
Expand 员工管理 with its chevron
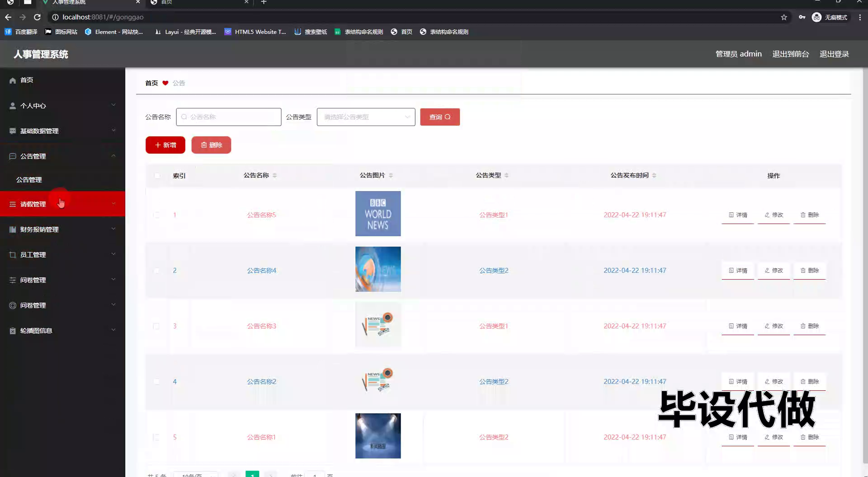pos(113,254)
